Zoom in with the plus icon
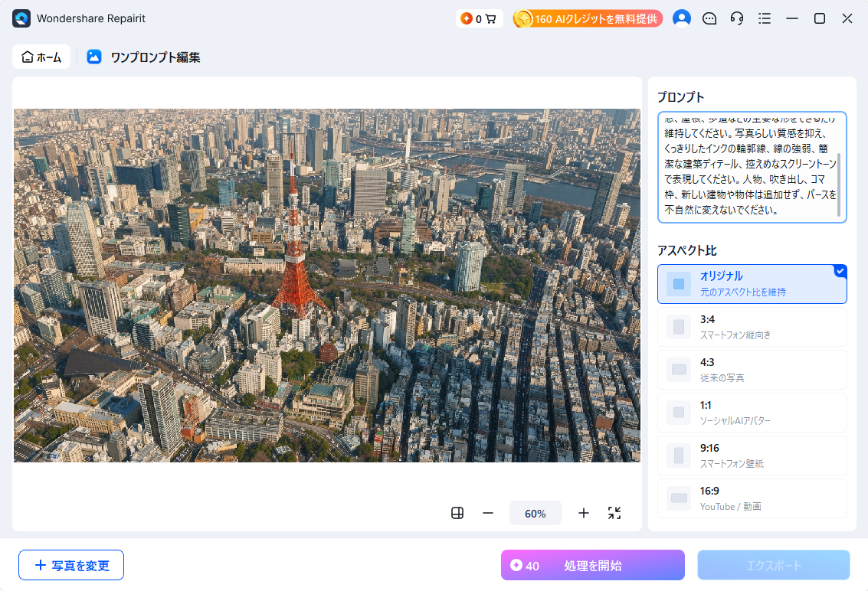 584,514
